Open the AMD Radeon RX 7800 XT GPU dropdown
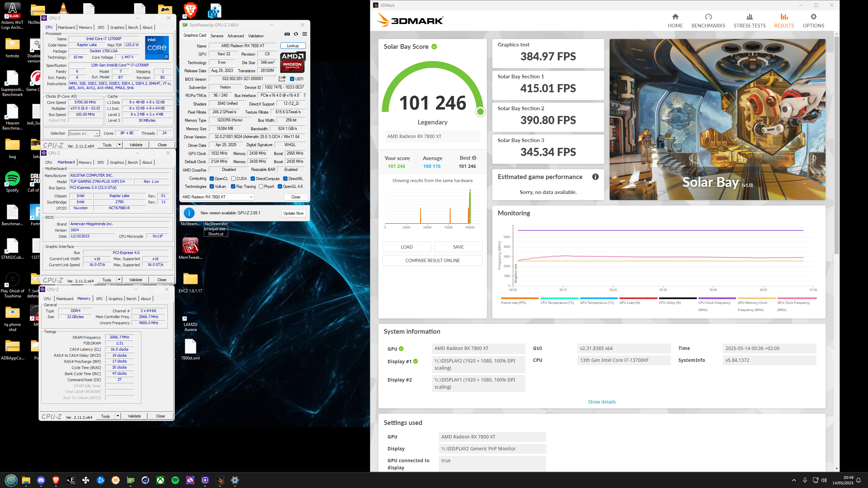This screenshot has width=868, height=488. (x=251, y=197)
